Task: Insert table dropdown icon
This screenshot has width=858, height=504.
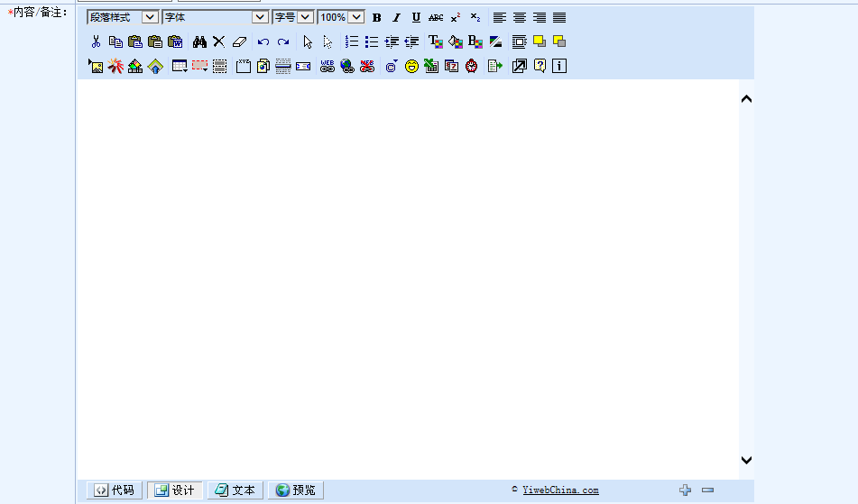Action: (x=180, y=66)
